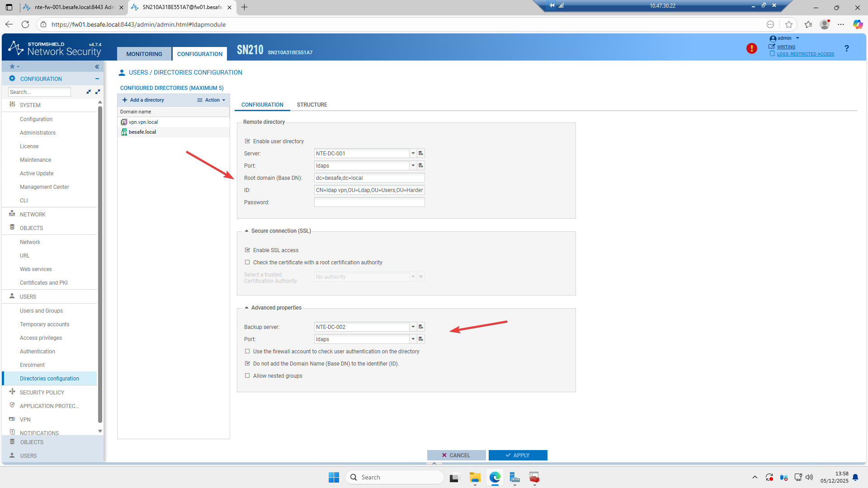Click the besafe.local directory icon
This screenshot has height=488, width=868.
(x=124, y=132)
